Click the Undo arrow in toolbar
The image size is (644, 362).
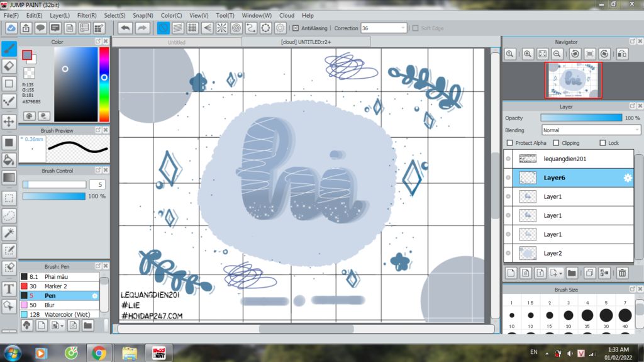pos(126,28)
